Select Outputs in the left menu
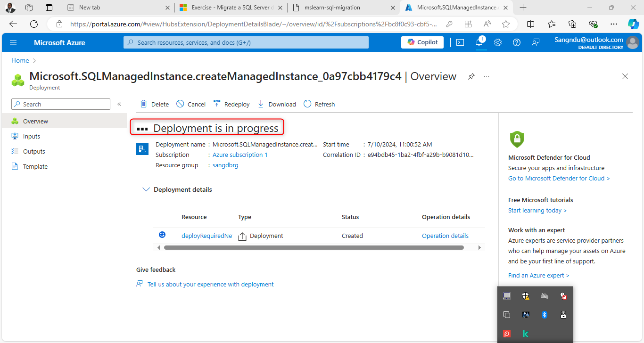 pos(63,151)
